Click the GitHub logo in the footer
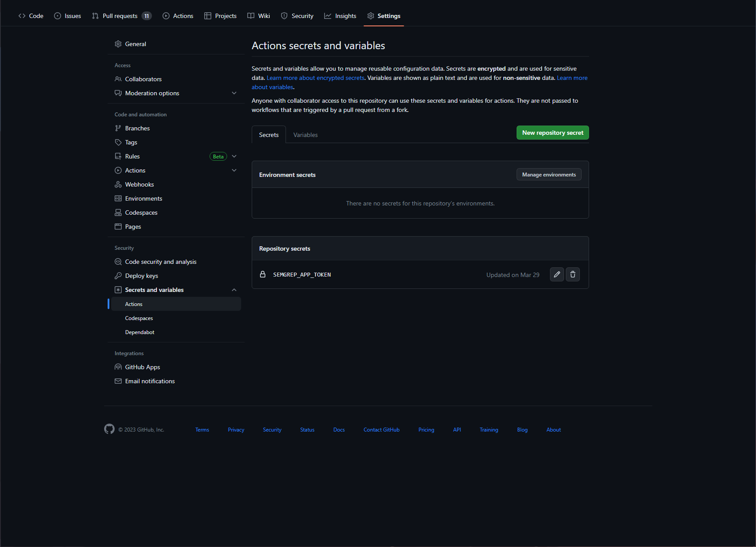Screen dimensions: 756x547 (x=109, y=429)
